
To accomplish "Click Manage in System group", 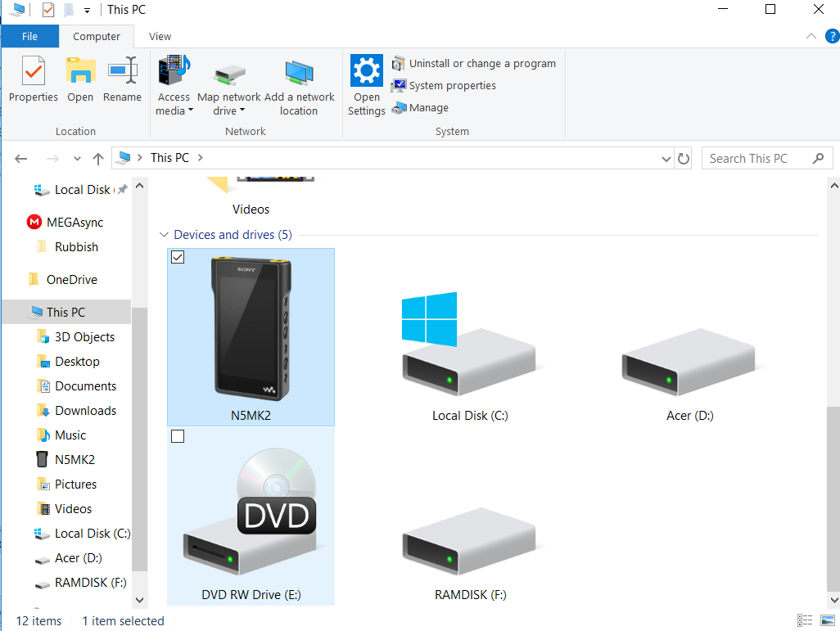I will coord(420,108).
